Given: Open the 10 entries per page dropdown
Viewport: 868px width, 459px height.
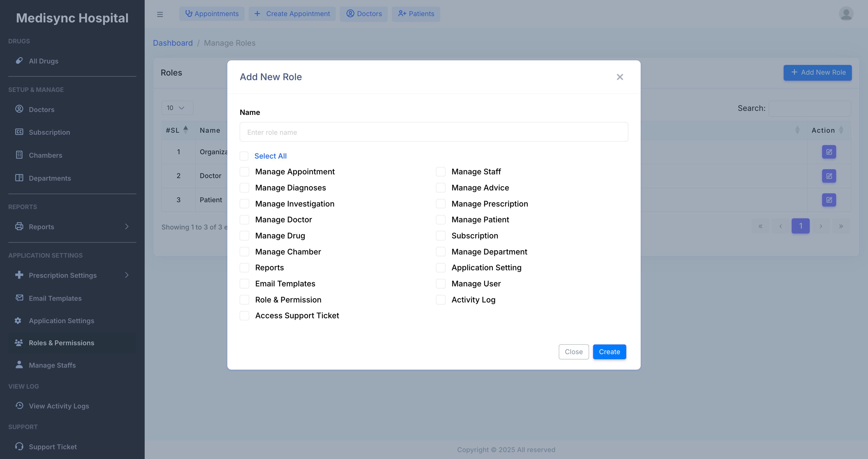Looking at the screenshot, I should tap(177, 108).
